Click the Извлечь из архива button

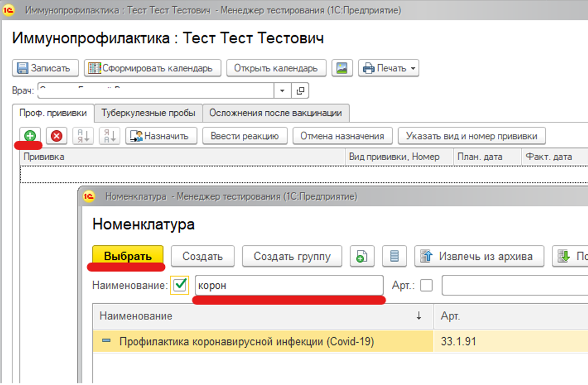click(x=479, y=256)
